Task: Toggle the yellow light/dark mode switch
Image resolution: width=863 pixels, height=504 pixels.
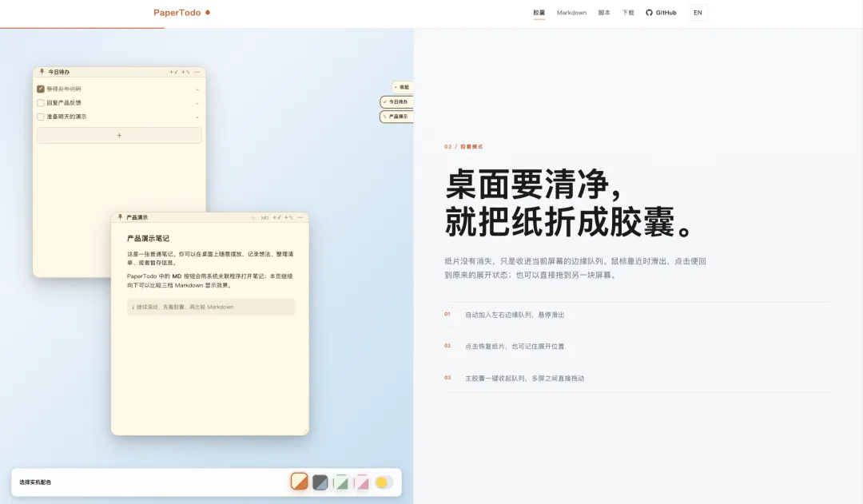Action: (384, 482)
